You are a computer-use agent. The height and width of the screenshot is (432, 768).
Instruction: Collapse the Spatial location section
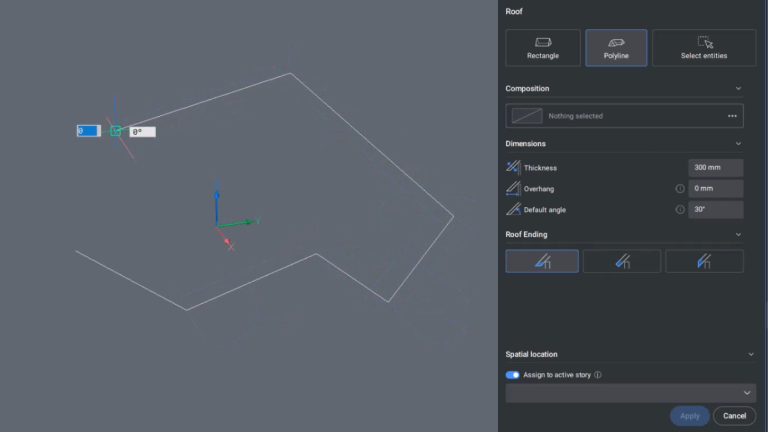click(x=751, y=354)
